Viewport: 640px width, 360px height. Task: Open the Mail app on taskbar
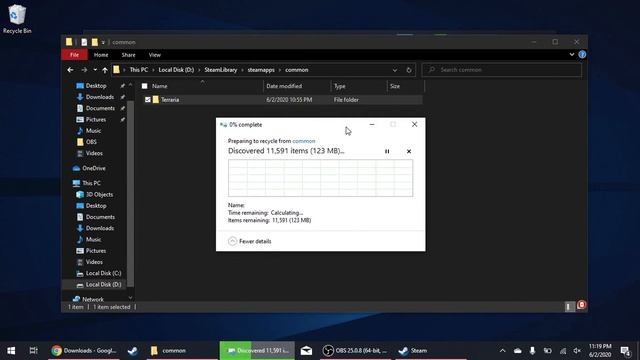306,351
